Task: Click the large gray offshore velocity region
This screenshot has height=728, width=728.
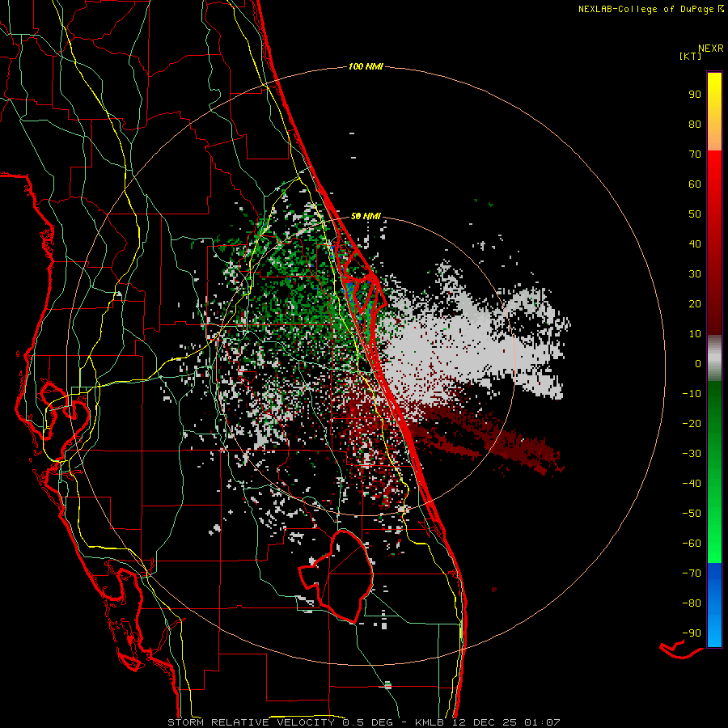Action: click(464, 344)
